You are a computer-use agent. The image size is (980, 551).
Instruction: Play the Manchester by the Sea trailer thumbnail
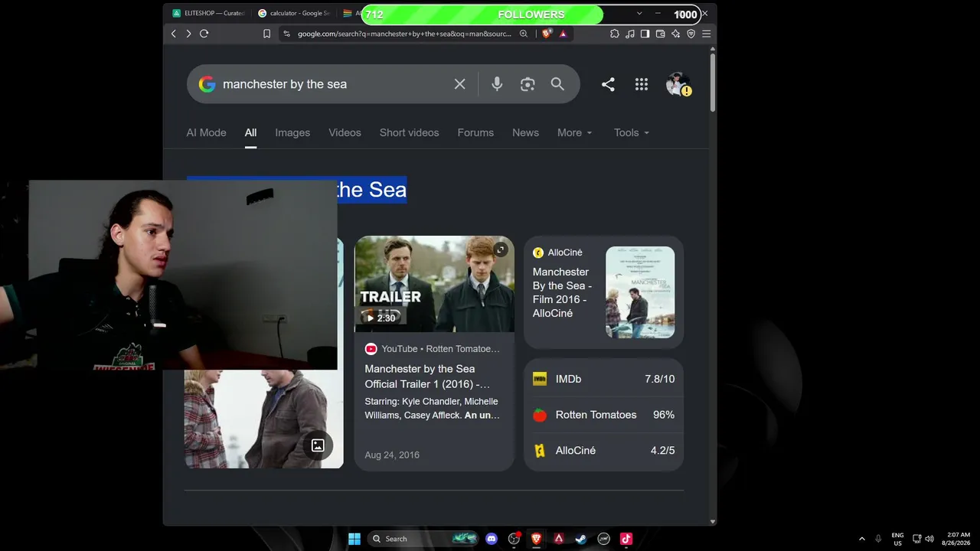point(434,284)
